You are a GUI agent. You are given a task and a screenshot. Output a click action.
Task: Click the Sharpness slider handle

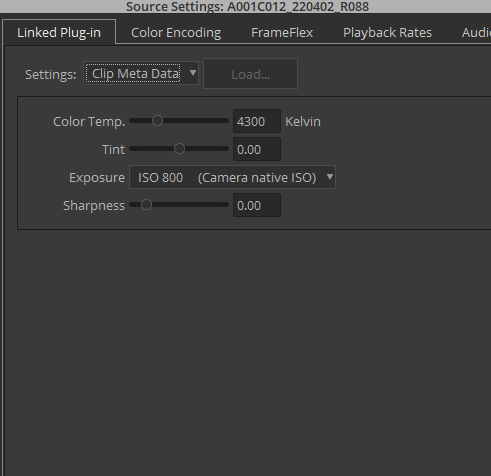[x=146, y=205]
